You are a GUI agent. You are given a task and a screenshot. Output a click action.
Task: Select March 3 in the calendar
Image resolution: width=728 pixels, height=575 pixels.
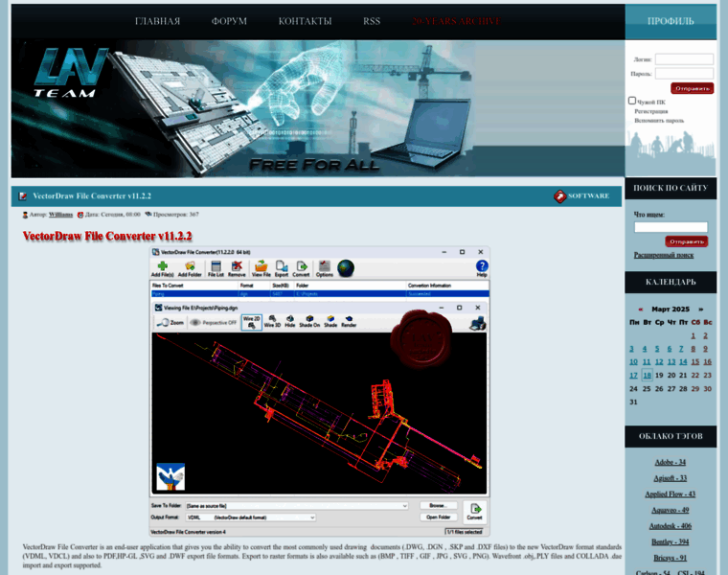(x=631, y=349)
